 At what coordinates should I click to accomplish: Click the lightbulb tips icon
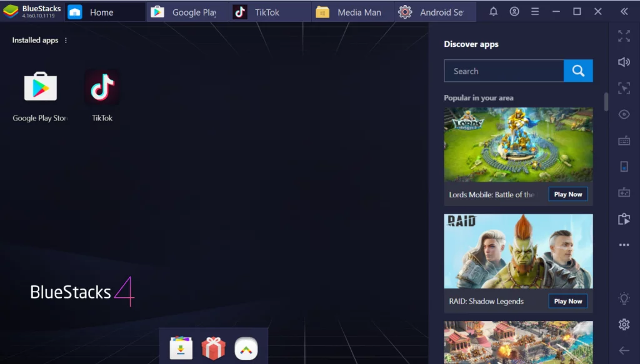click(x=624, y=299)
